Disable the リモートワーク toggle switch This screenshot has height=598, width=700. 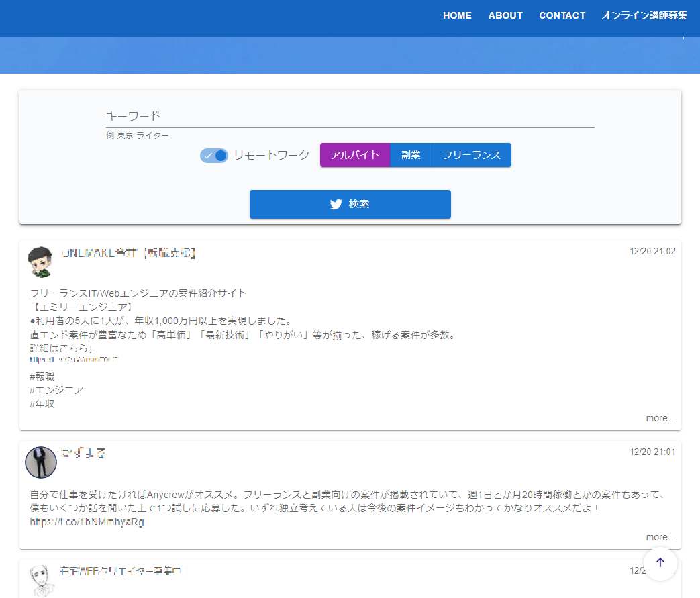214,155
